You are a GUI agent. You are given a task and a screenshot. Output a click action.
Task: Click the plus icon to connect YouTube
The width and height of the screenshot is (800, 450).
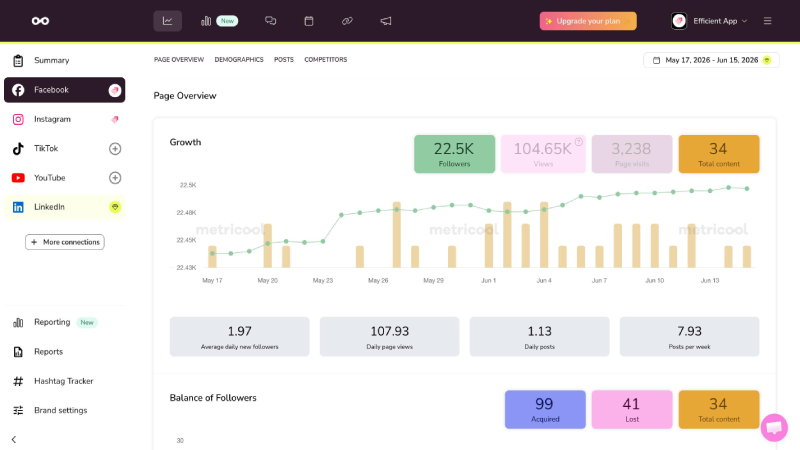pos(115,178)
